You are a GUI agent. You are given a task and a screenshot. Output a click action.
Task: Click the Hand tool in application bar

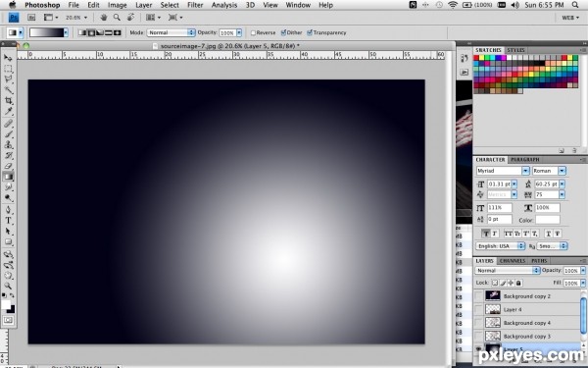(x=104, y=18)
